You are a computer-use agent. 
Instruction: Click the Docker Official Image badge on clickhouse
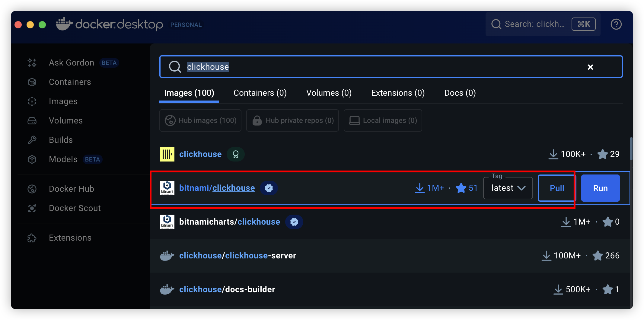(x=236, y=154)
